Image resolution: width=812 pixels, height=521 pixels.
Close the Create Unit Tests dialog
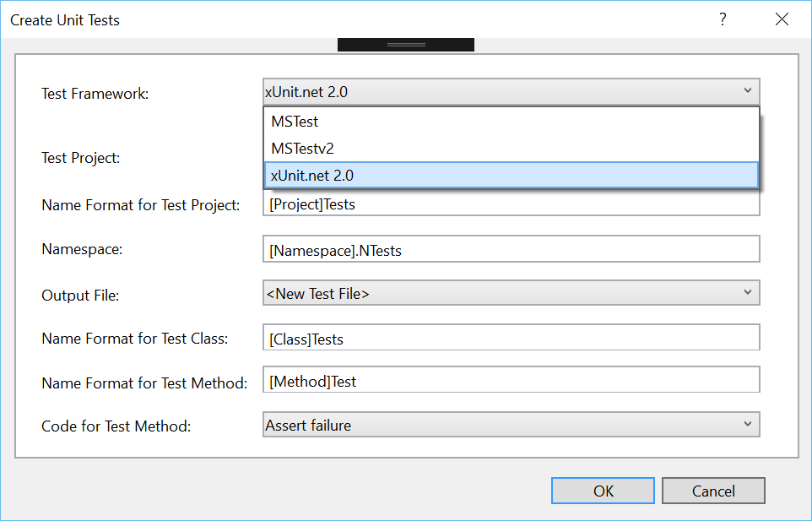point(782,19)
